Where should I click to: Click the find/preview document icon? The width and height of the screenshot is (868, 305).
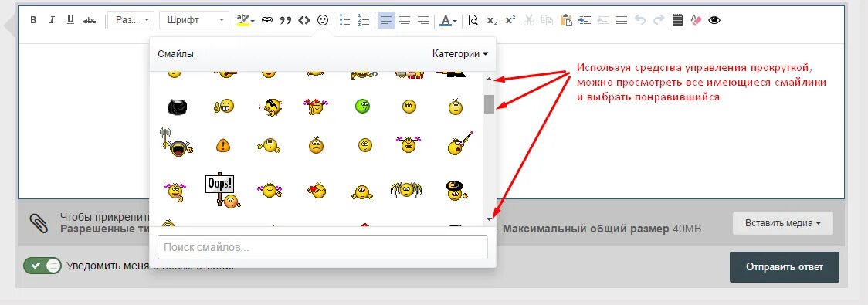point(473,21)
